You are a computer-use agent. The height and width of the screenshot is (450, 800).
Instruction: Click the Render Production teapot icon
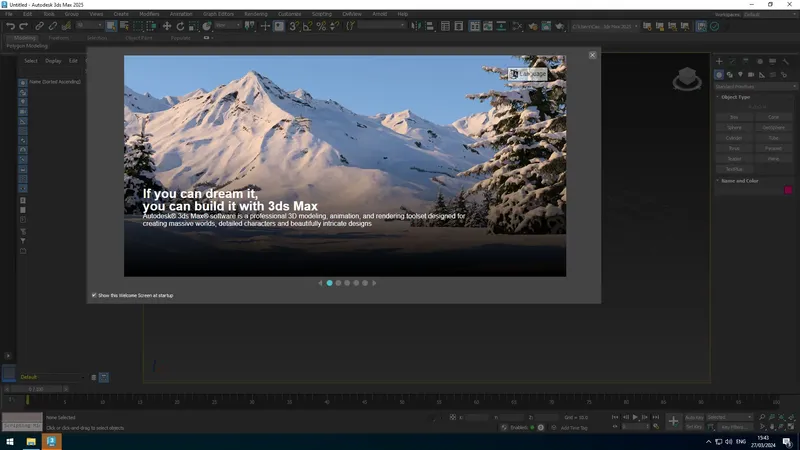(x=560, y=26)
